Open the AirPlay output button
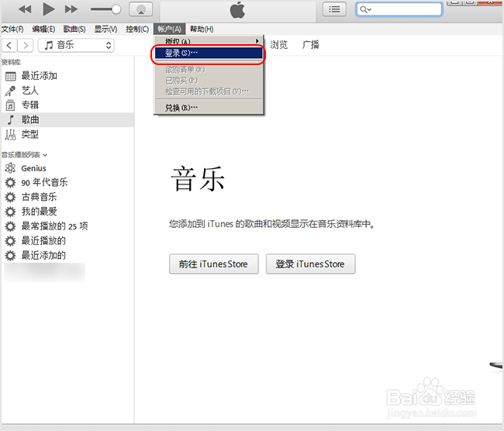 [x=140, y=9]
